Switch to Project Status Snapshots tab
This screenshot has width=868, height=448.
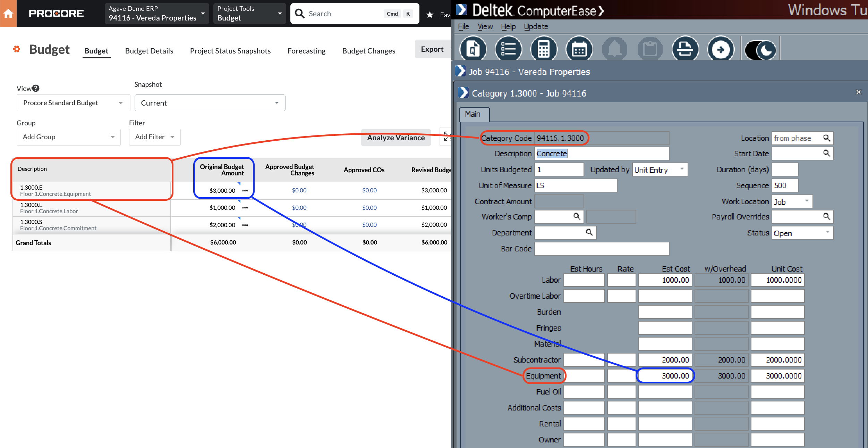pos(230,51)
